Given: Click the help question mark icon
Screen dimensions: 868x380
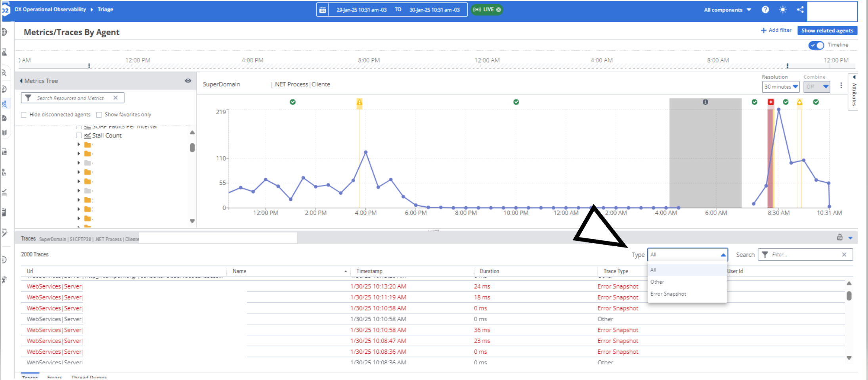Looking at the screenshot, I should click(x=765, y=10).
